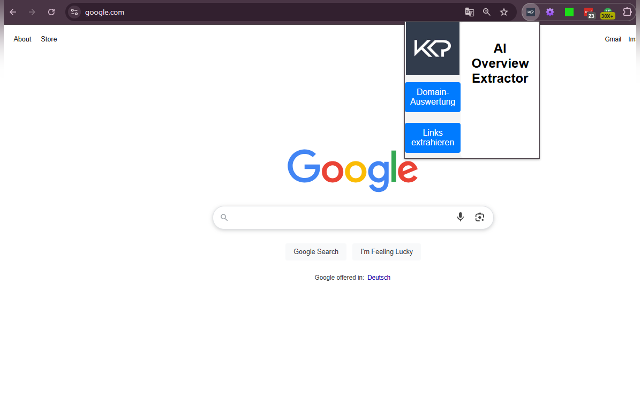Click the Google logo

[x=353, y=170]
